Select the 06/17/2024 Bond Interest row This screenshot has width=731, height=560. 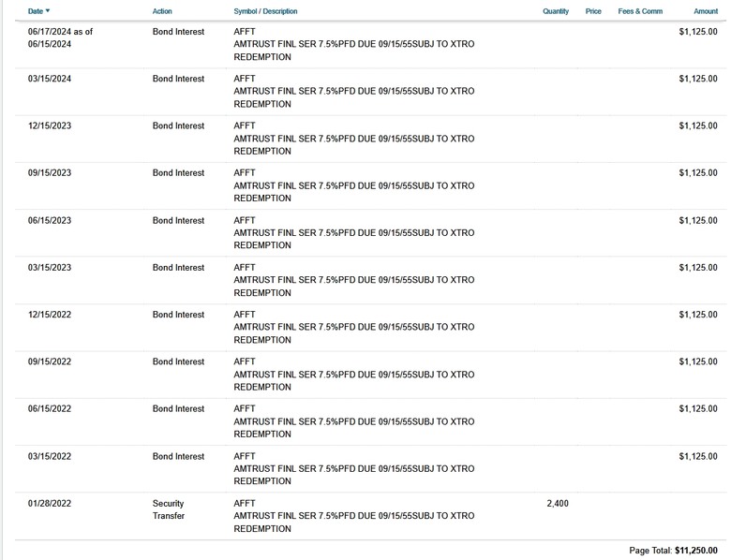pos(370,44)
